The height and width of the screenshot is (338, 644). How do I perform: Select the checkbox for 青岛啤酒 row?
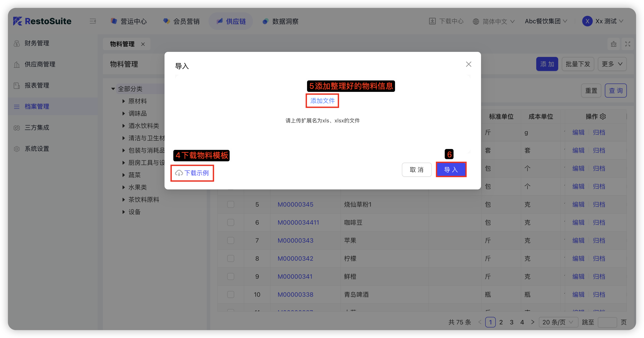[231, 294]
